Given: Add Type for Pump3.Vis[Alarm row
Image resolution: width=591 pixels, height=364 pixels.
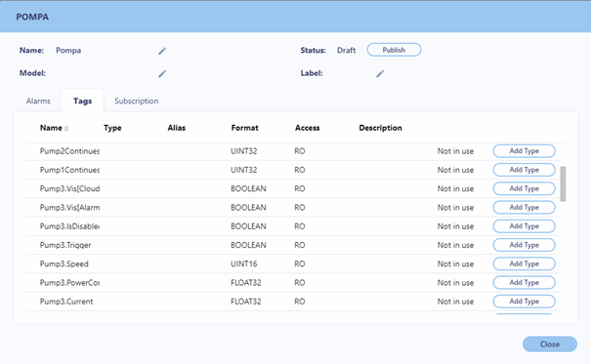Looking at the screenshot, I should click(524, 208).
